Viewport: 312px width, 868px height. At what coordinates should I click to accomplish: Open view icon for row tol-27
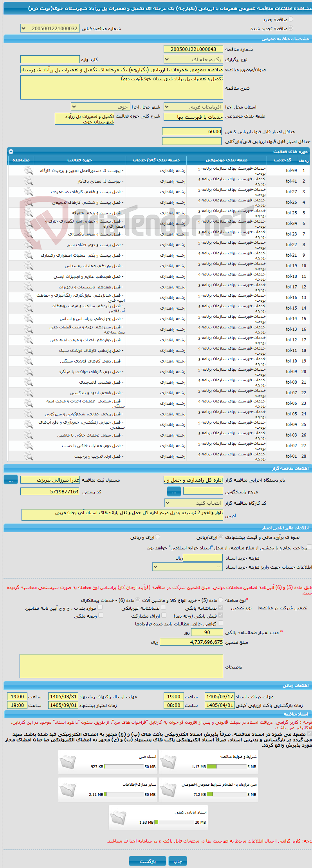pos(28,192)
